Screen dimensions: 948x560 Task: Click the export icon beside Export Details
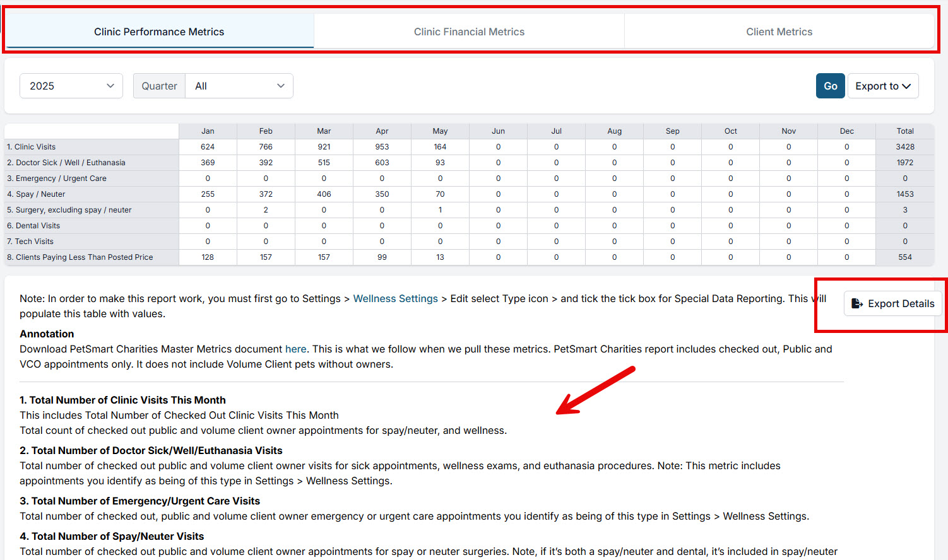coord(856,303)
